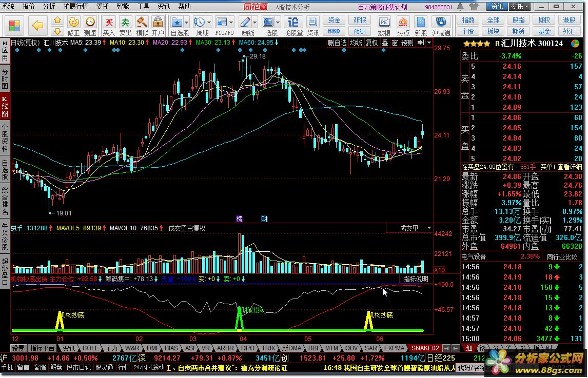Expand the chart header options down arrow
This screenshot has width=588, height=378.
(x=429, y=43)
